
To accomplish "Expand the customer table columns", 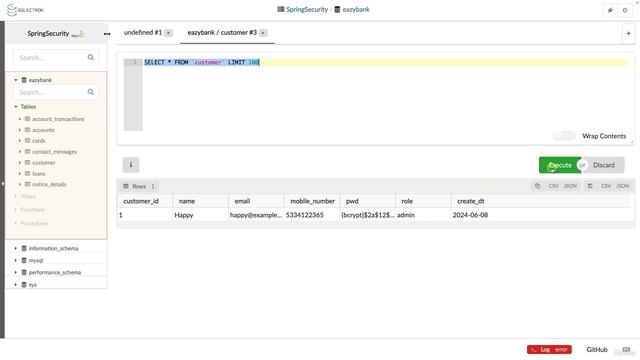I will pyautogui.click(x=20, y=162).
